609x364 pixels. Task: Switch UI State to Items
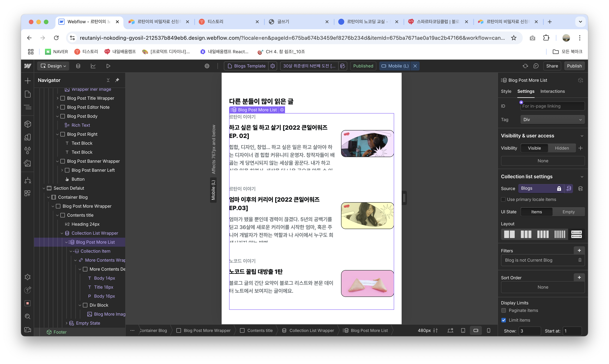pyautogui.click(x=536, y=212)
